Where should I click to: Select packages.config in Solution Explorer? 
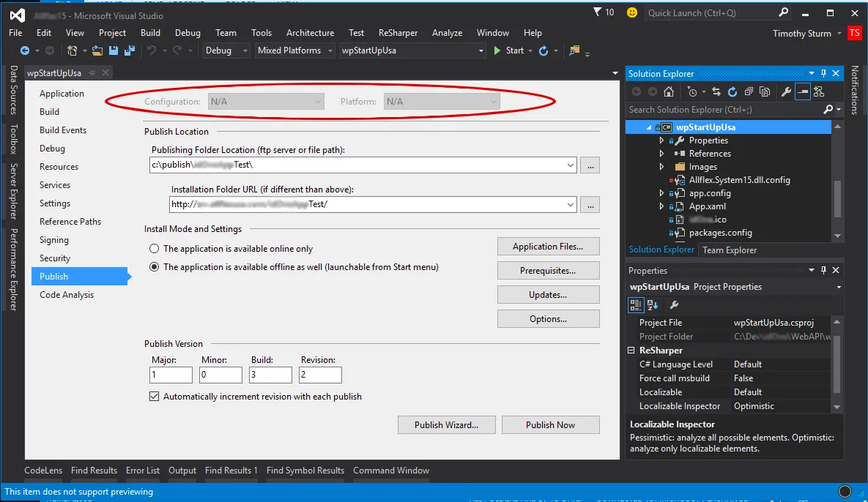(x=720, y=233)
